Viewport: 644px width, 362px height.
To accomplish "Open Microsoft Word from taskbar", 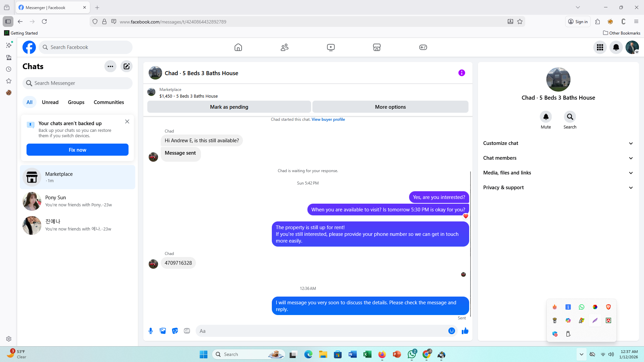I will (352, 354).
